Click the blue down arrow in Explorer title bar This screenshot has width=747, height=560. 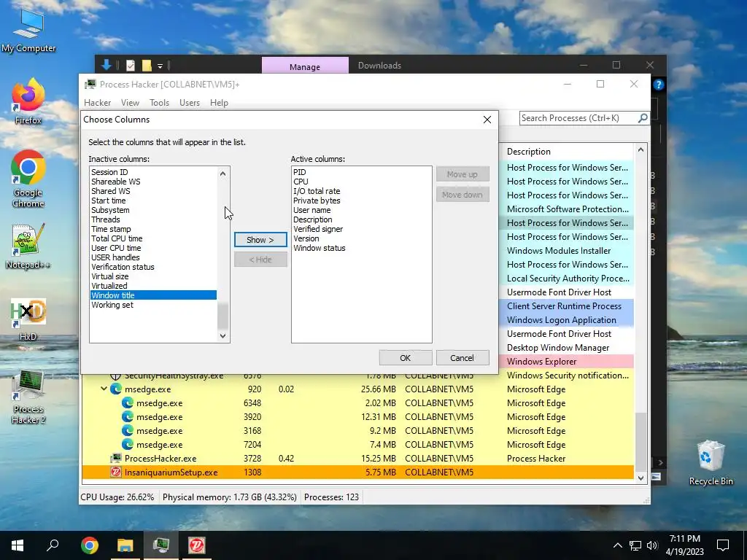click(x=107, y=65)
